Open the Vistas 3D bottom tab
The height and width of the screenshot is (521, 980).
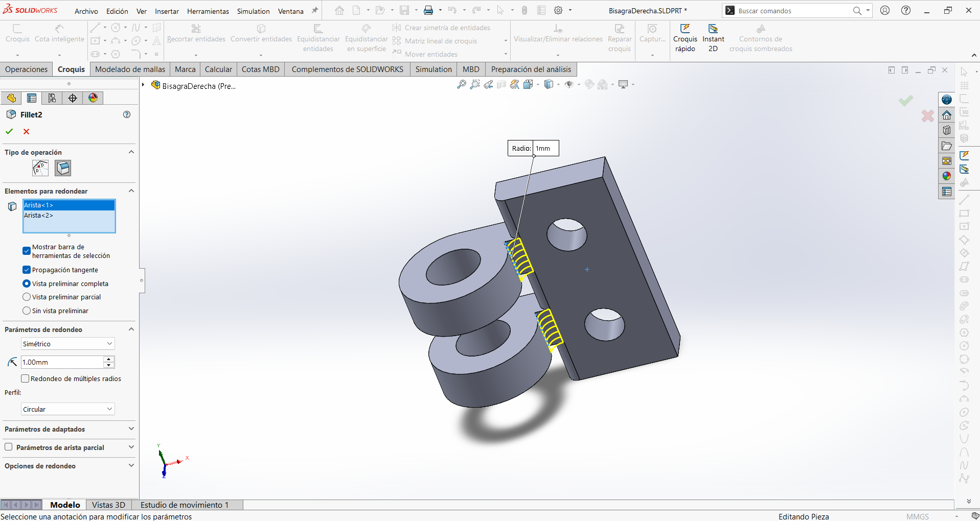click(x=109, y=505)
